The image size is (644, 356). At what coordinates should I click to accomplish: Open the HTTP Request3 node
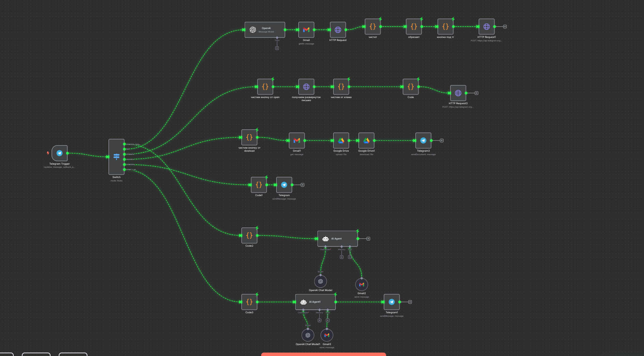click(458, 93)
